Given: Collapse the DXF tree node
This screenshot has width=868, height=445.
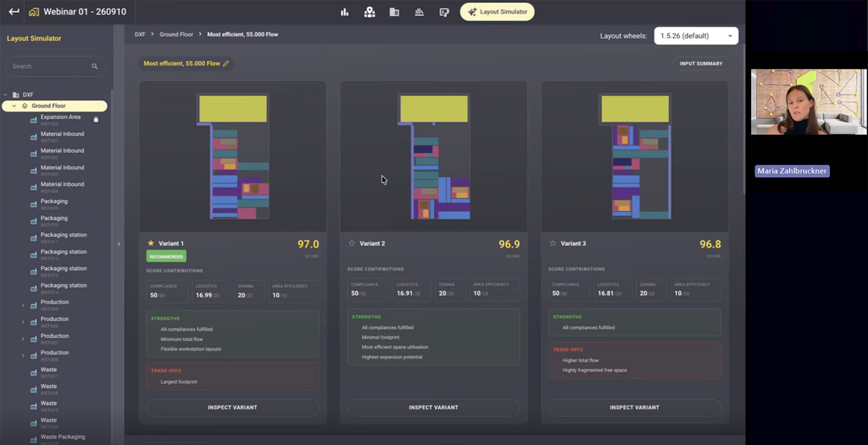Looking at the screenshot, I should pos(6,94).
